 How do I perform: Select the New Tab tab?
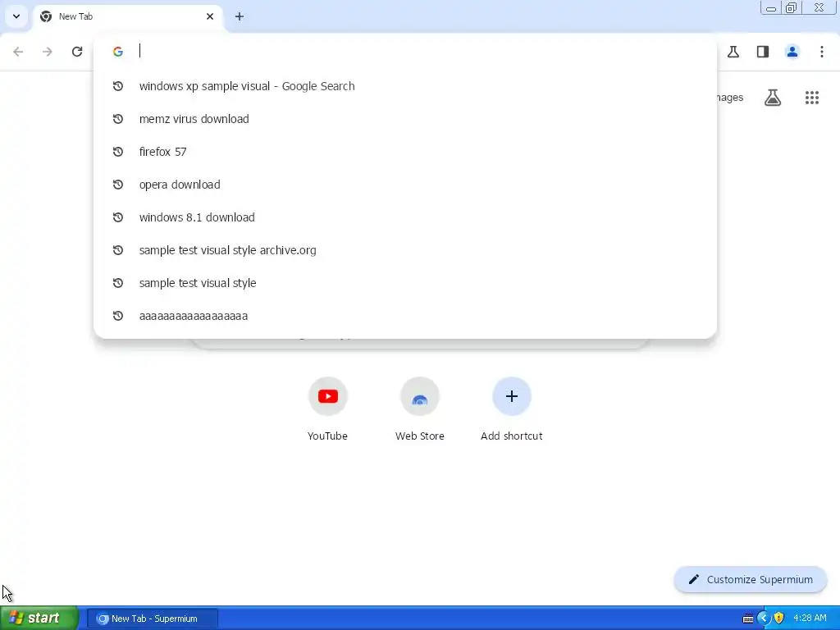coord(127,16)
